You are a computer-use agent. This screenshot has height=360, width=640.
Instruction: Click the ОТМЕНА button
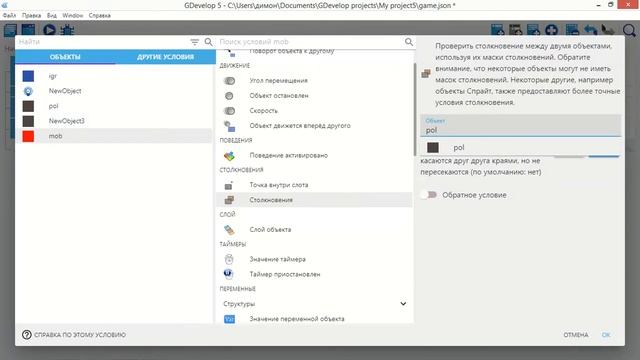click(x=576, y=335)
